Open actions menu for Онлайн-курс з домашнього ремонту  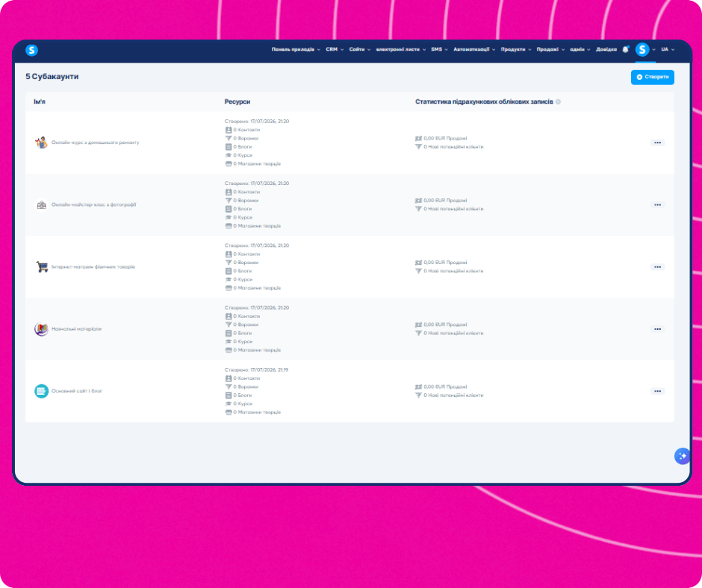(657, 143)
